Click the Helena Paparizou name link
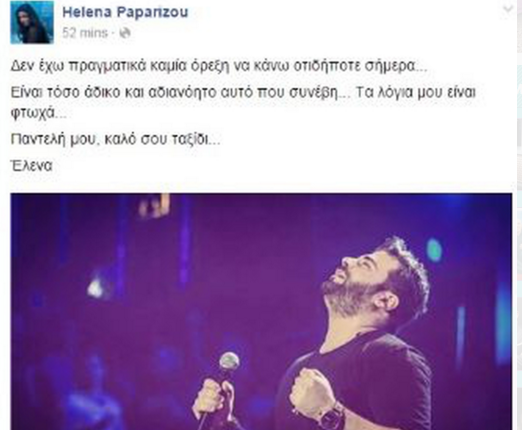 [x=125, y=12]
